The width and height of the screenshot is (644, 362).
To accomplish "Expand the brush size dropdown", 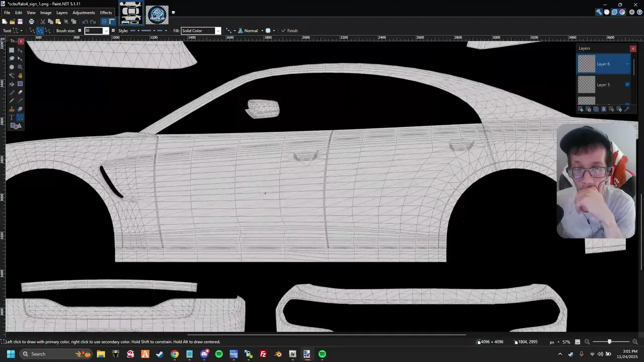I will 106,31.
